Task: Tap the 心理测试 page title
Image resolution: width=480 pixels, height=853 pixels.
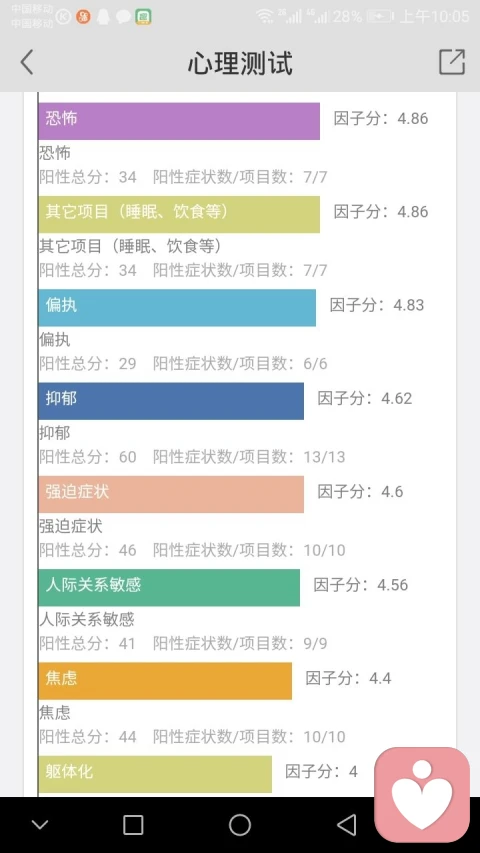Action: tap(240, 63)
